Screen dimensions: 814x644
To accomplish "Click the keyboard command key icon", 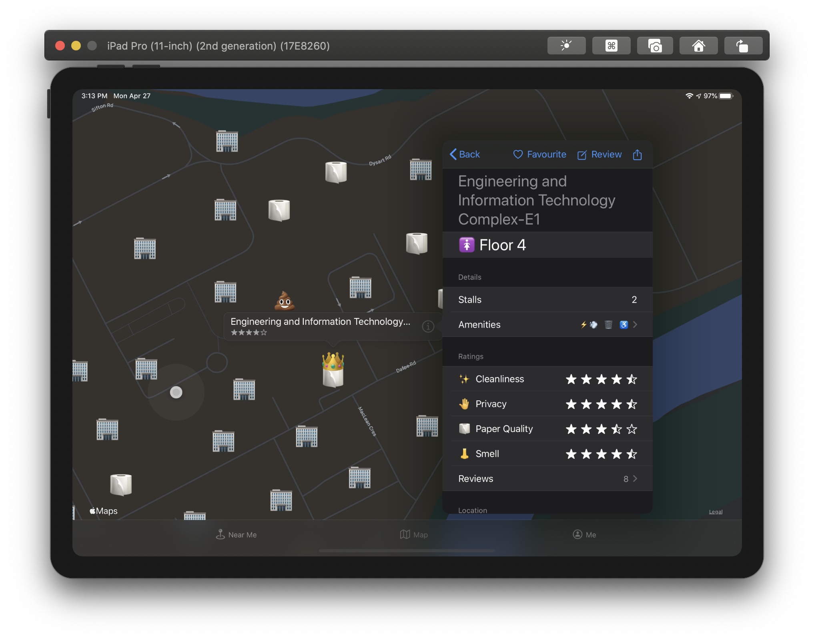I will (x=611, y=46).
